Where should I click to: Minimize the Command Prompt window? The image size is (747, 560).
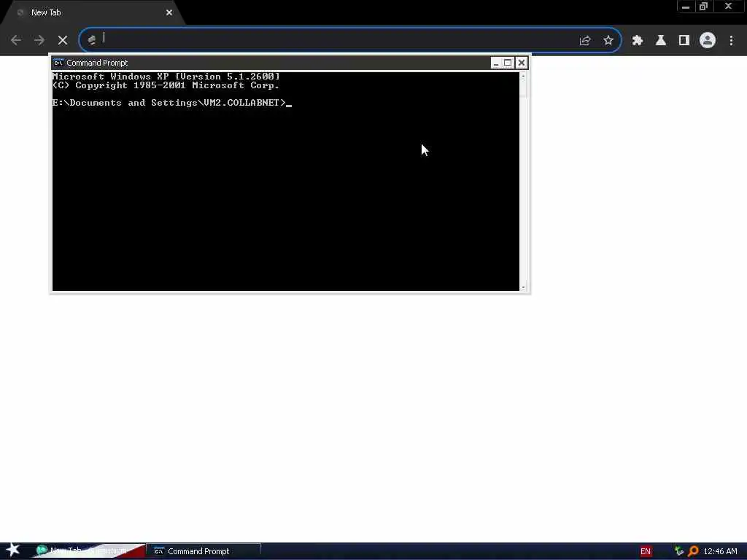[x=496, y=63]
